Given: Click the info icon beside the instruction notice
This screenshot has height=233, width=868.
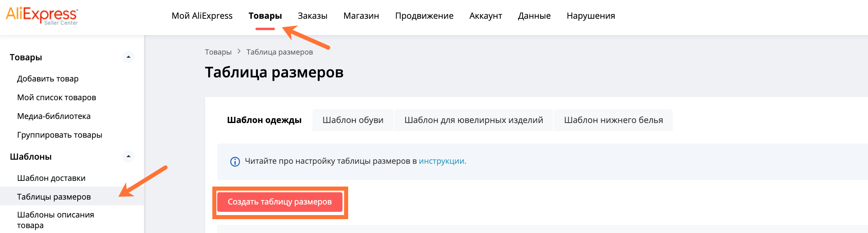Looking at the screenshot, I should tap(235, 162).
